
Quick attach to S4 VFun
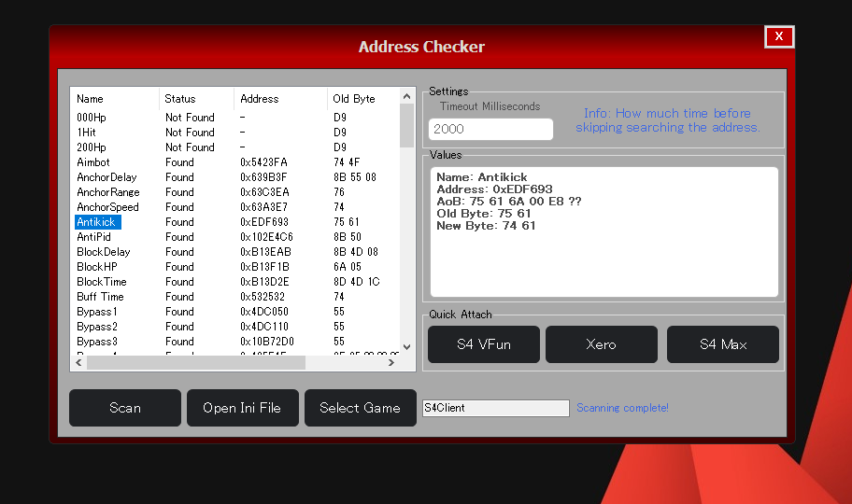click(x=484, y=344)
